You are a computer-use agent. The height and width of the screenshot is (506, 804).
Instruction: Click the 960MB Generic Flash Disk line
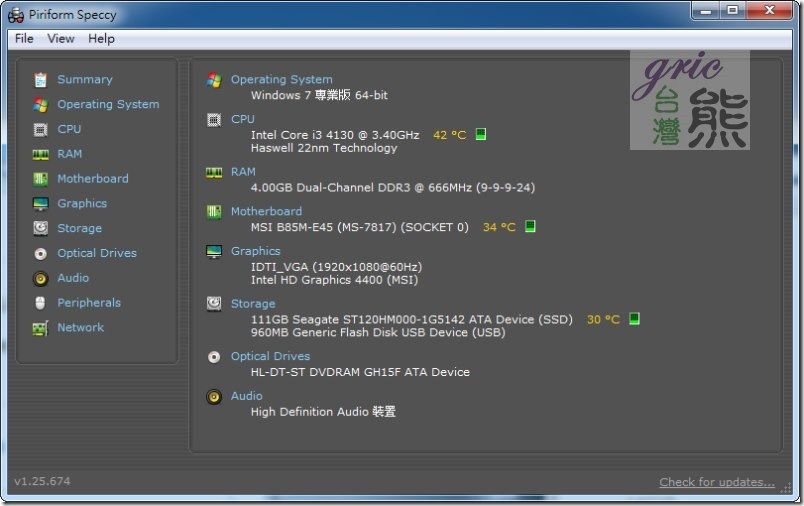378,333
